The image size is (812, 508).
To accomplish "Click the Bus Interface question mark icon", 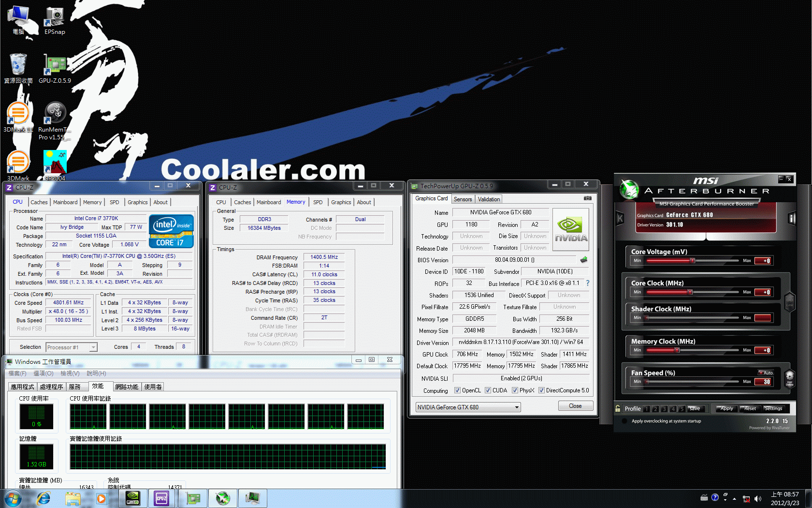I will coord(588,283).
